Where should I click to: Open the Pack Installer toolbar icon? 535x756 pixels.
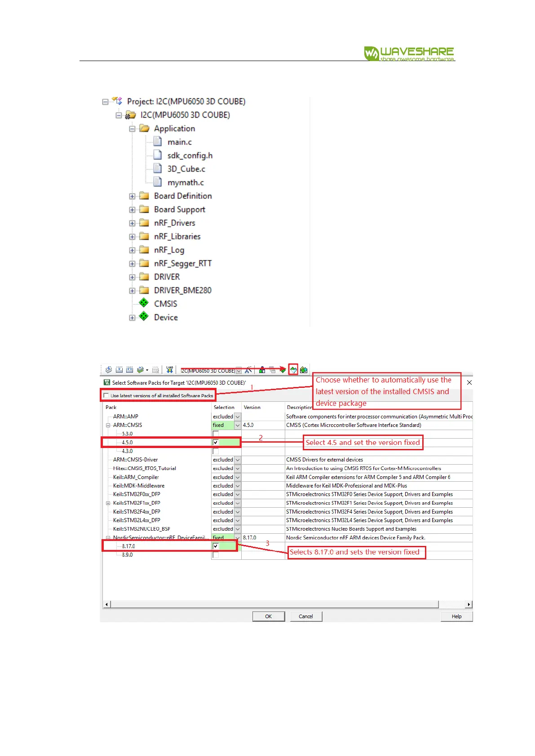[304, 370]
